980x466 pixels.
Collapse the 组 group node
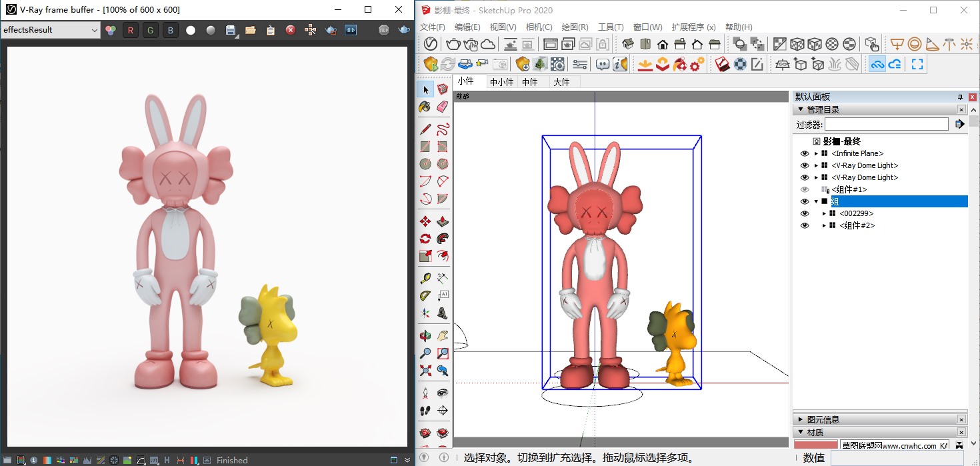[x=816, y=201]
